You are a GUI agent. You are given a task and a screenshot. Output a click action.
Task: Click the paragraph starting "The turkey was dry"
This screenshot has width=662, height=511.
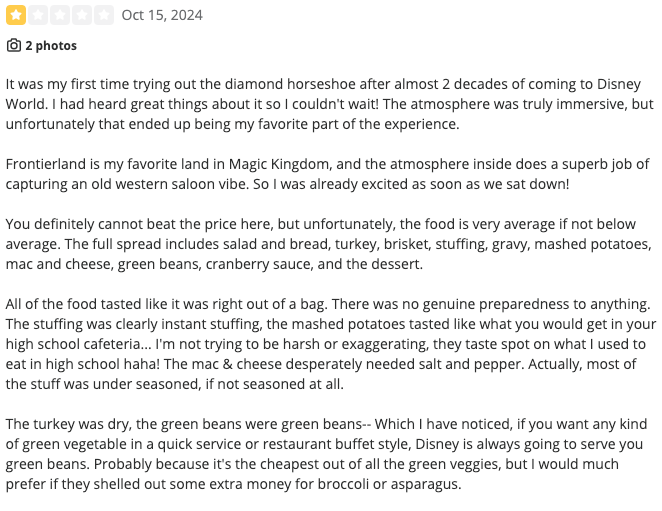coord(330,454)
